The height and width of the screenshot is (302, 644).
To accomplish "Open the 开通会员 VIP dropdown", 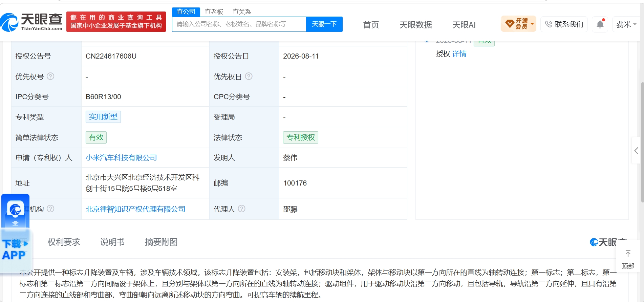I will (518, 24).
